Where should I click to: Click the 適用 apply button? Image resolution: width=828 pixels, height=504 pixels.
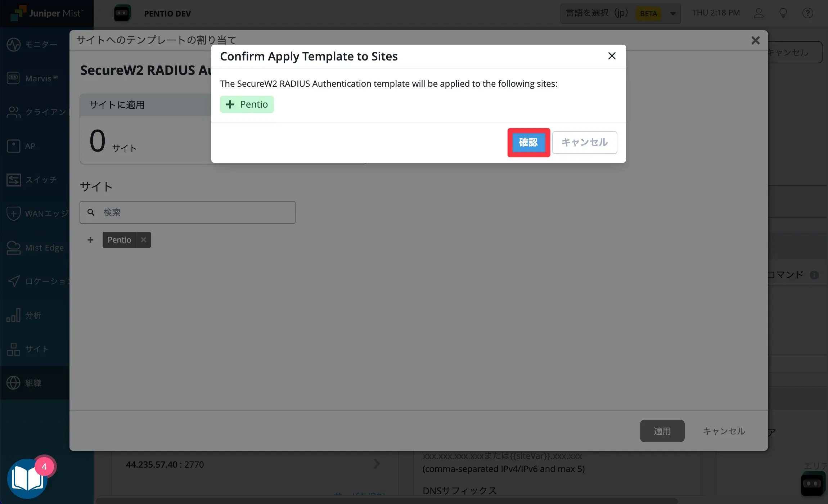click(x=662, y=431)
